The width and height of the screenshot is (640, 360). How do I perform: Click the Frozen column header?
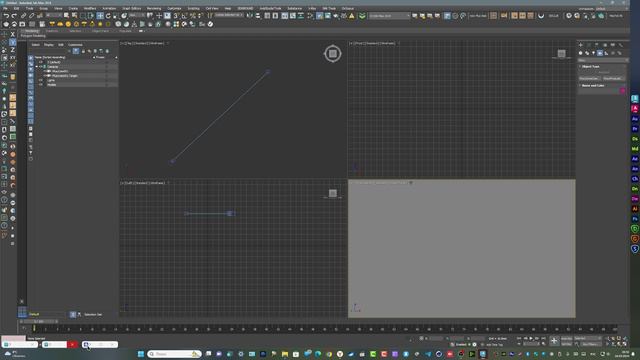click(x=100, y=58)
